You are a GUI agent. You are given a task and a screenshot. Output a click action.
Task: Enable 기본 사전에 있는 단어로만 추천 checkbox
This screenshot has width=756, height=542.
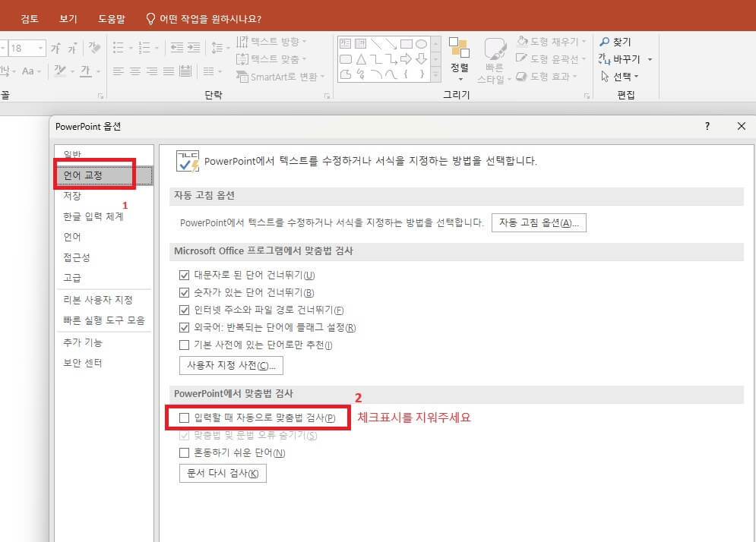(184, 345)
